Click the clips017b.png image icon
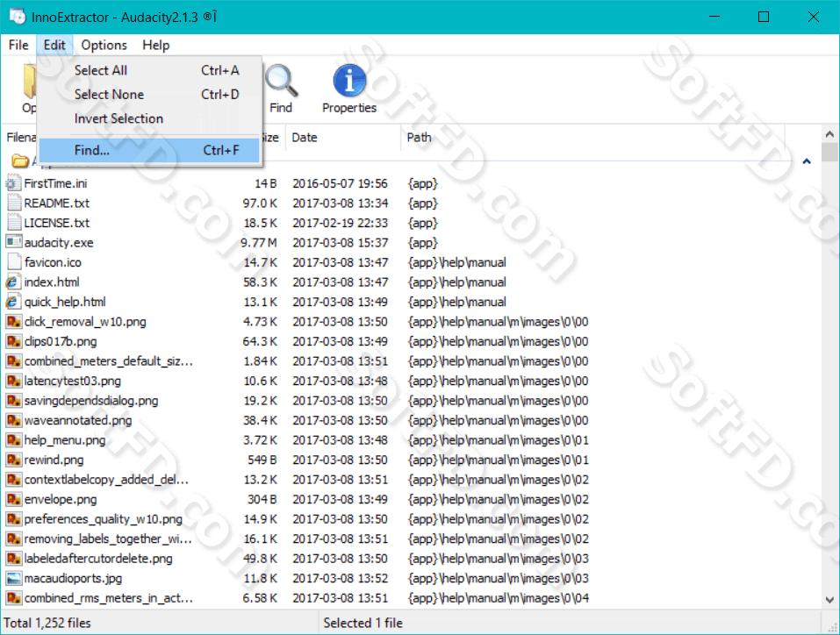The image size is (840, 635). (13, 341)
